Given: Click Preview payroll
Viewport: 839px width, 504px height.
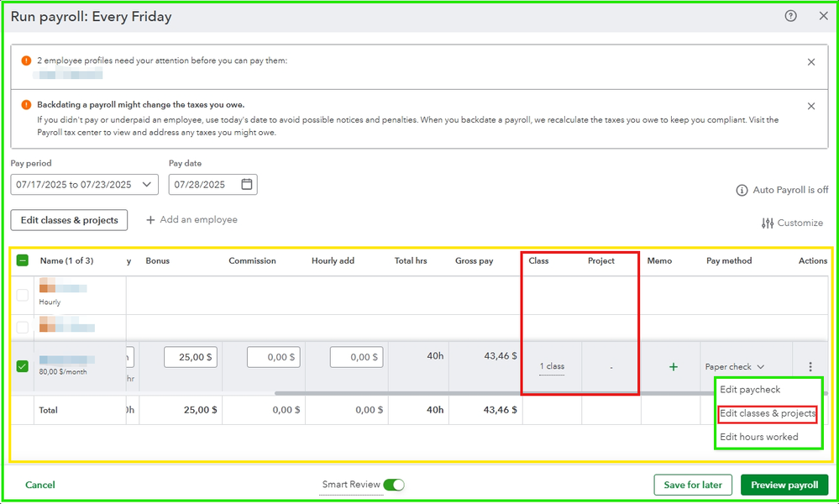Looking at the screenshot, I should coord(784,485).
